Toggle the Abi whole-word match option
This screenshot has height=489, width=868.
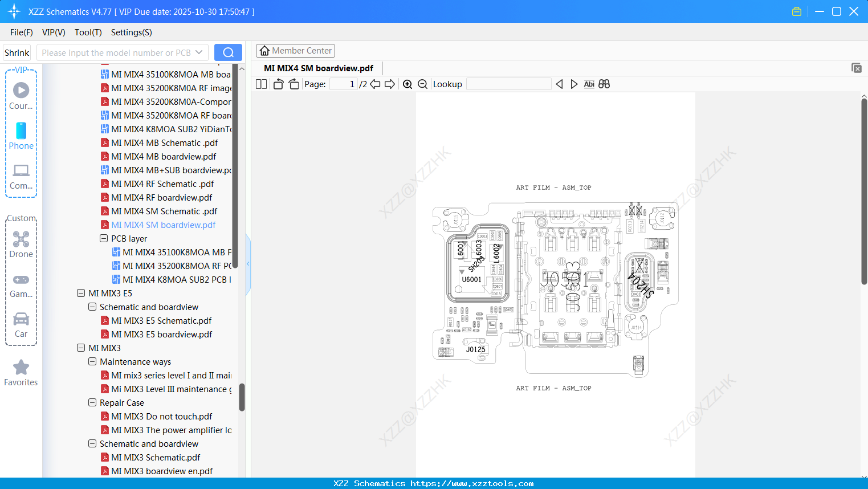point(589,84)
